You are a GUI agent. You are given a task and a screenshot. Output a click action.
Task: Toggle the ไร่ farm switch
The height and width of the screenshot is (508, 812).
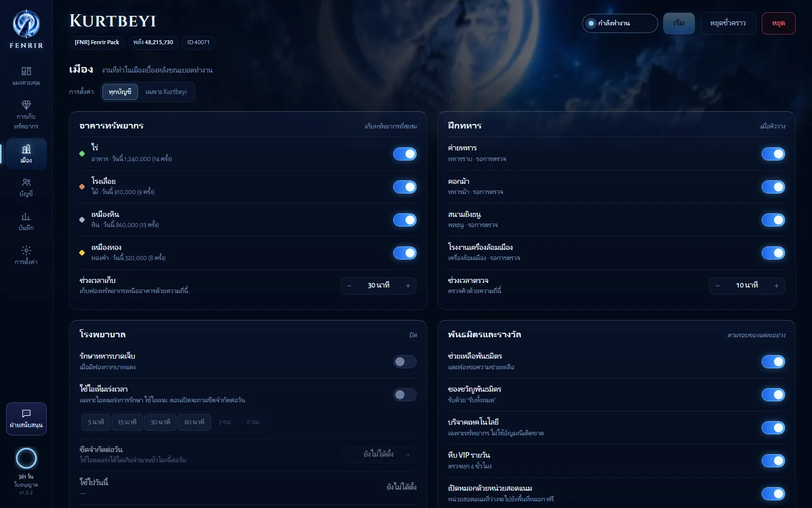[x=405, y=154]
